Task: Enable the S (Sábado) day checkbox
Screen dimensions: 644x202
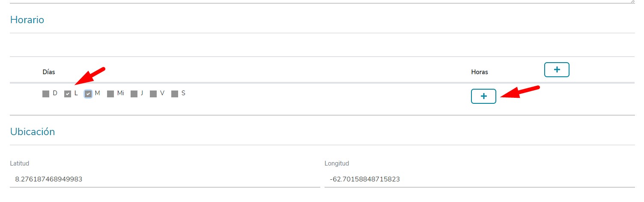Action: 175,94
